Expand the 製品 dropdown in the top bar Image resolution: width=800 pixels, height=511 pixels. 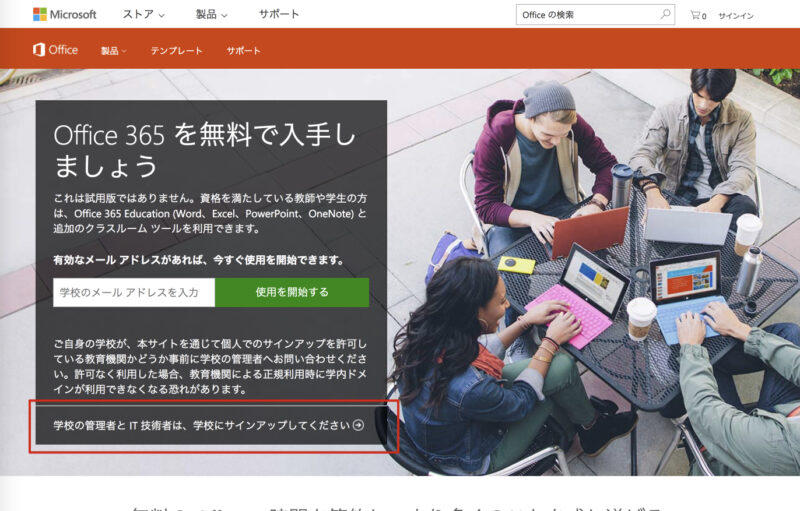tap(211, 14)
